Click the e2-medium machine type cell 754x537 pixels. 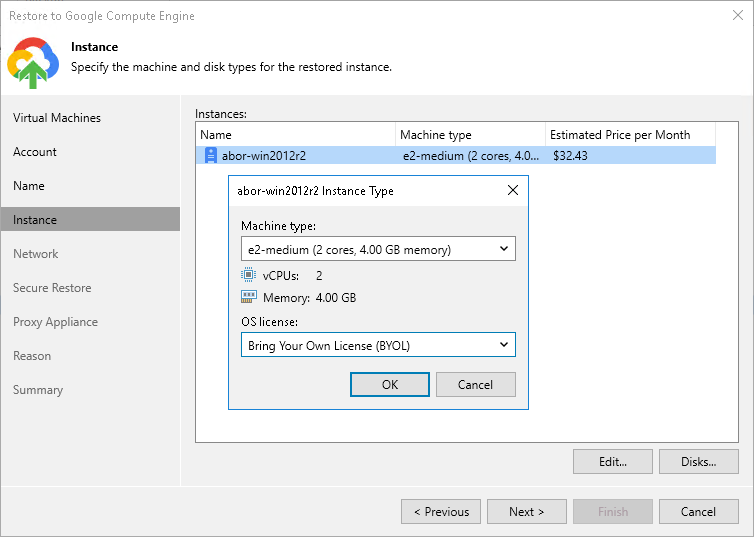pyautogui.click(x=471, y=156)
